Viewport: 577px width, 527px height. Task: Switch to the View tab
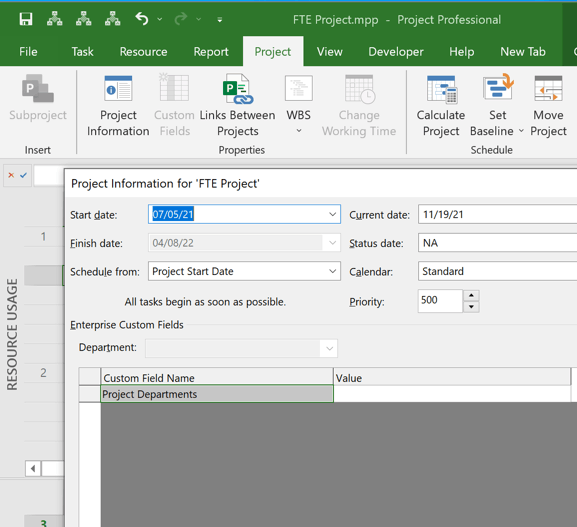click(330, 52)
